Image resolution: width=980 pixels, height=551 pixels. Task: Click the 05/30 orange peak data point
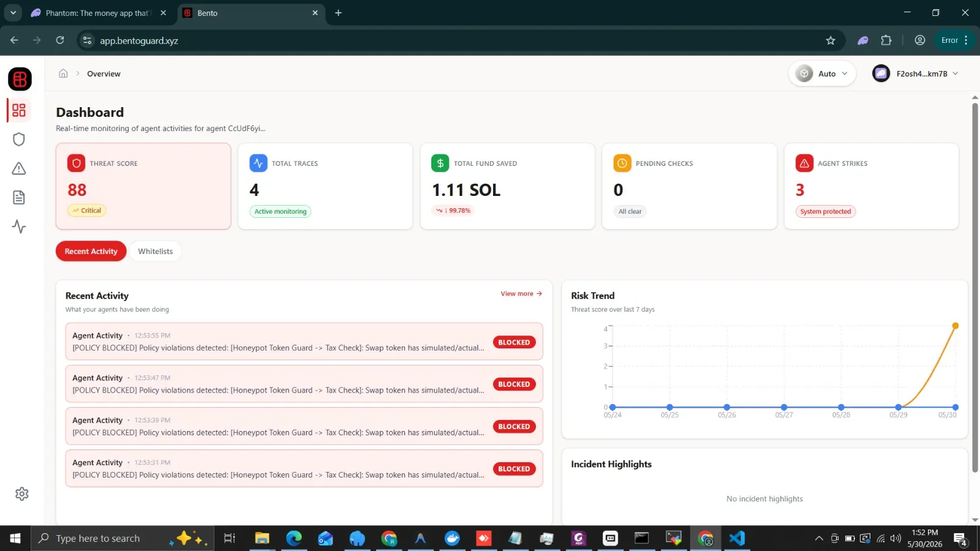point(955,326)
